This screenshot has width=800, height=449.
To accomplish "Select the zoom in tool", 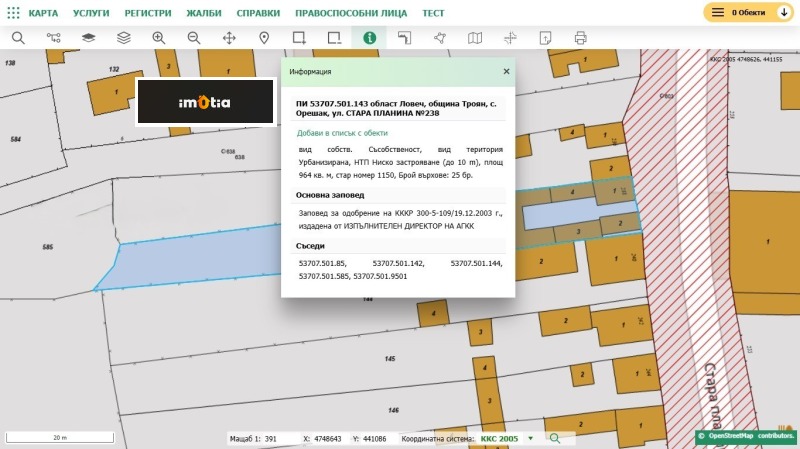I will click(158, 38).
